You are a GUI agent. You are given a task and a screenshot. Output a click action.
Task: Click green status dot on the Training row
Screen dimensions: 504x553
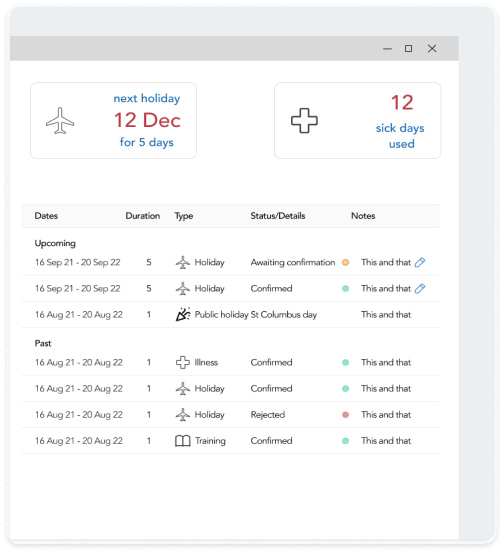click(x=346, y=441)
